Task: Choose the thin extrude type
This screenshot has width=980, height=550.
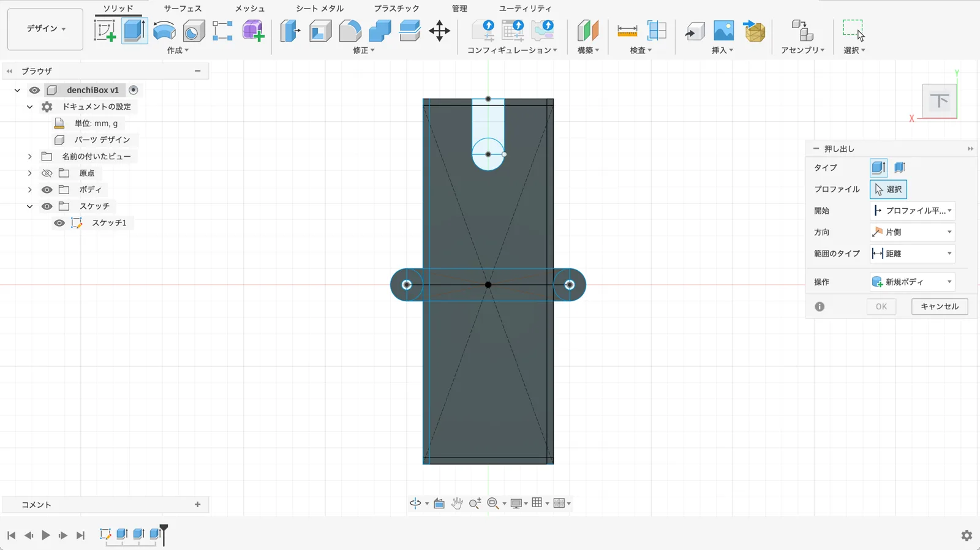Action: (x=900, y=168)
